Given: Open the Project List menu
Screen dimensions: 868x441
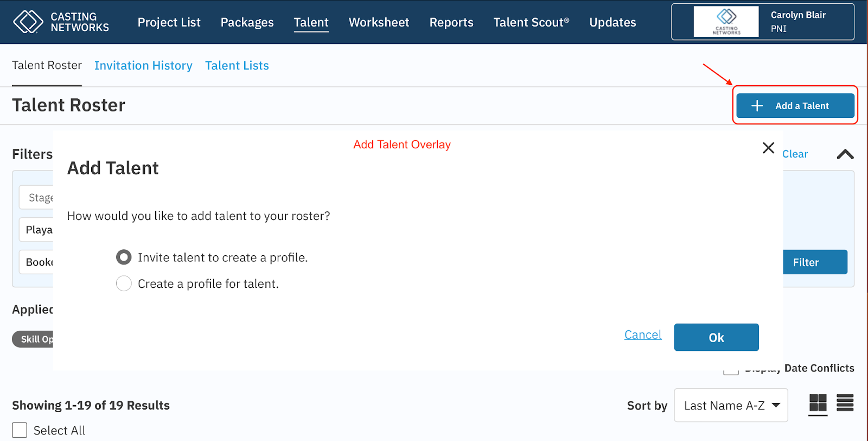Looking at the screenshot, I should click(x=169, y=22).
